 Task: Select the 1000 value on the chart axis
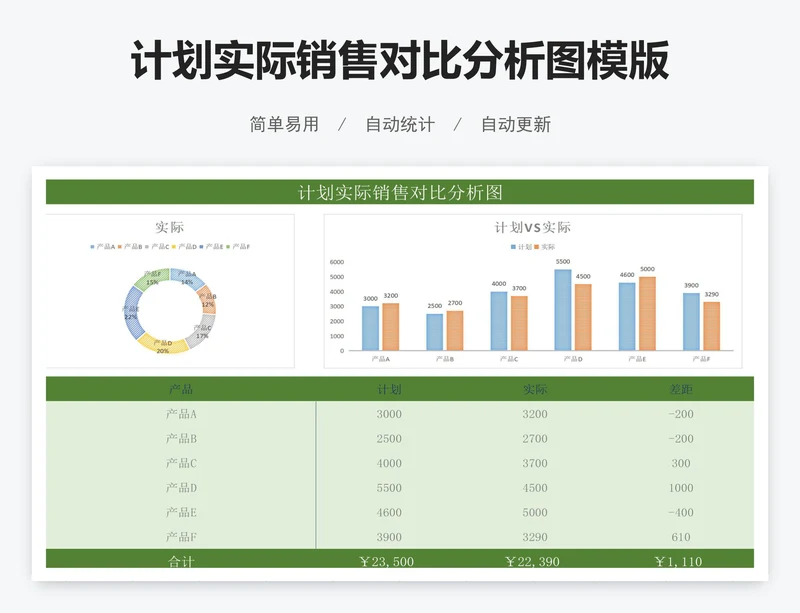click(x=337, y=336)
